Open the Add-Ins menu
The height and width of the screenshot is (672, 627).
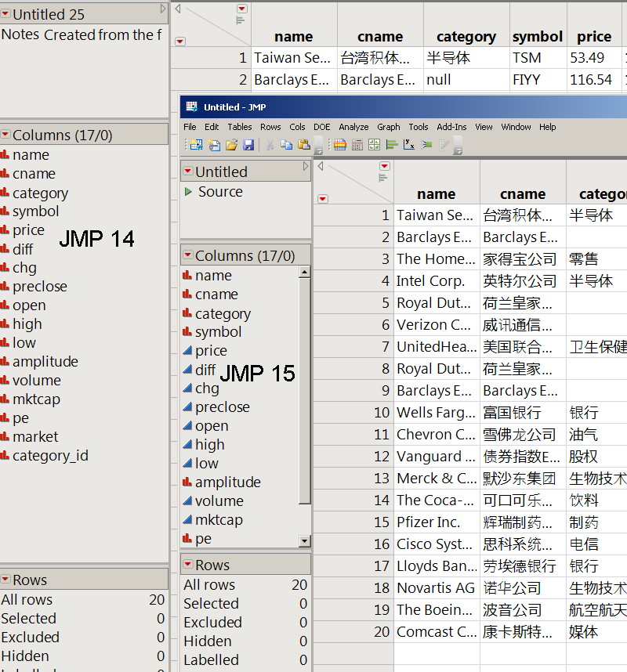tap(451, 127)
